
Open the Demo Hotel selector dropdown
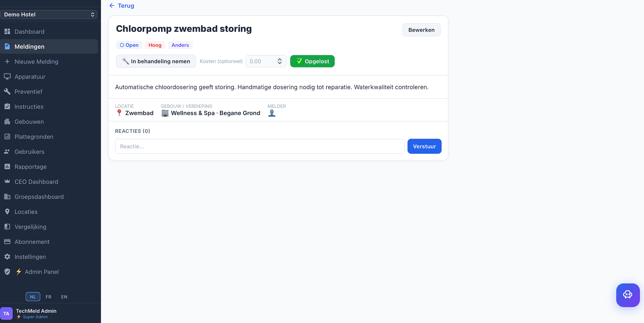coord(49,15)
